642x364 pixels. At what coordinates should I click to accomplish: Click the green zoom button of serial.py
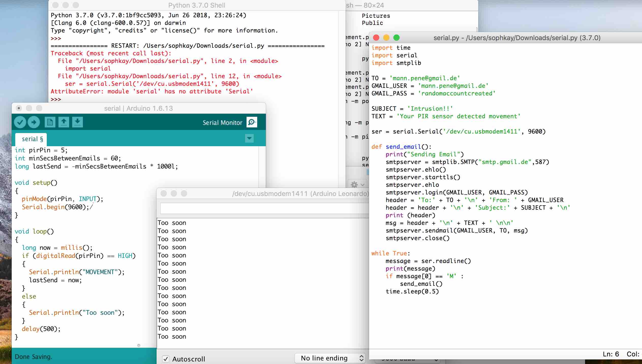[396, 38]
